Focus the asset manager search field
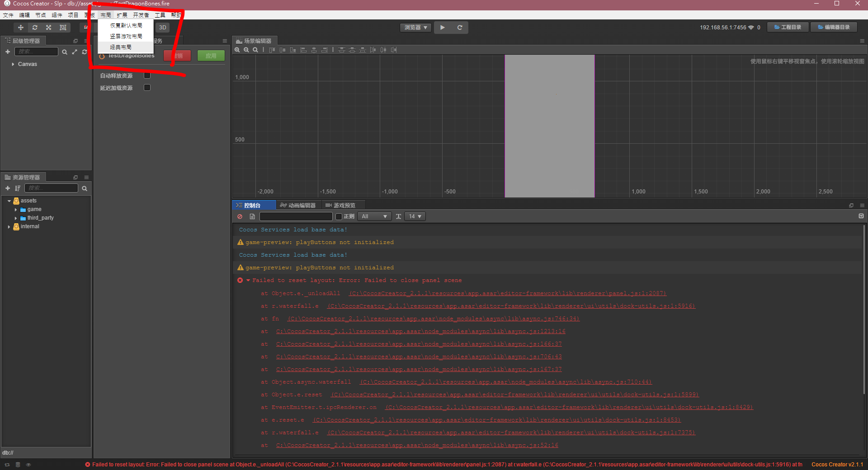 (x=51, y=188)
